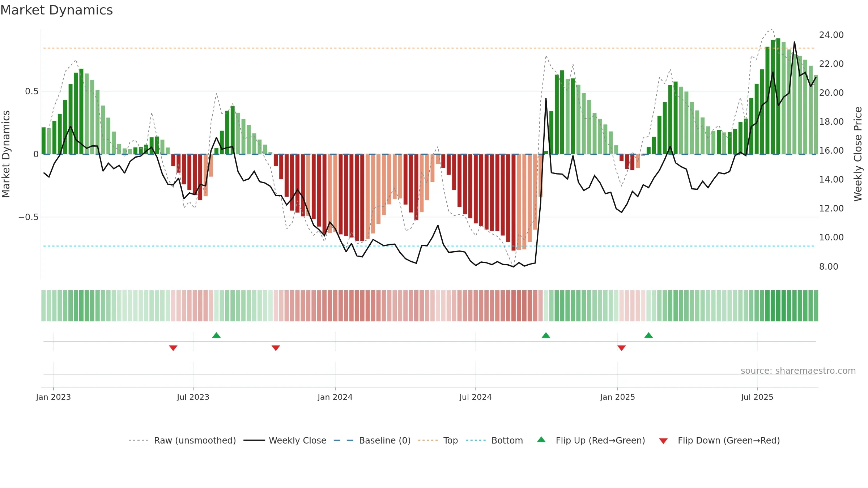This screenshot has height=488, width=868.
Task: Click the 24.00 price axis value
Action: (831, 35)
